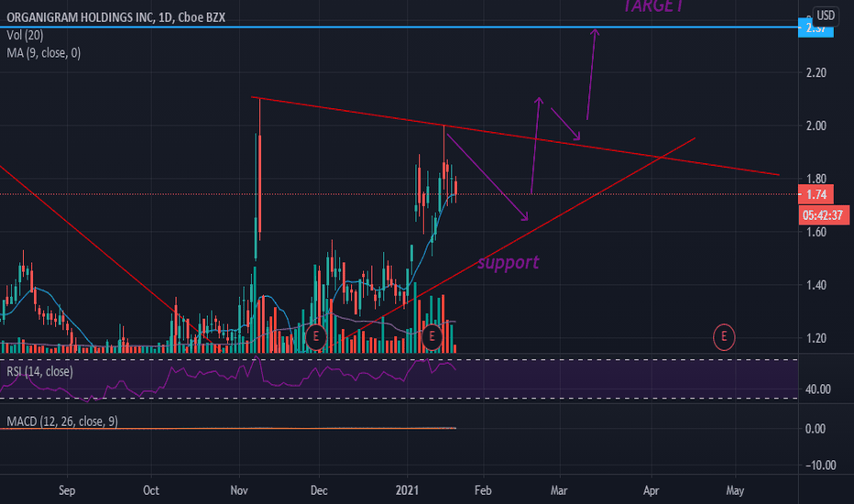Click the current price label 1.74
The height and width of the screenshot is (504, 854).
[816, 194]
